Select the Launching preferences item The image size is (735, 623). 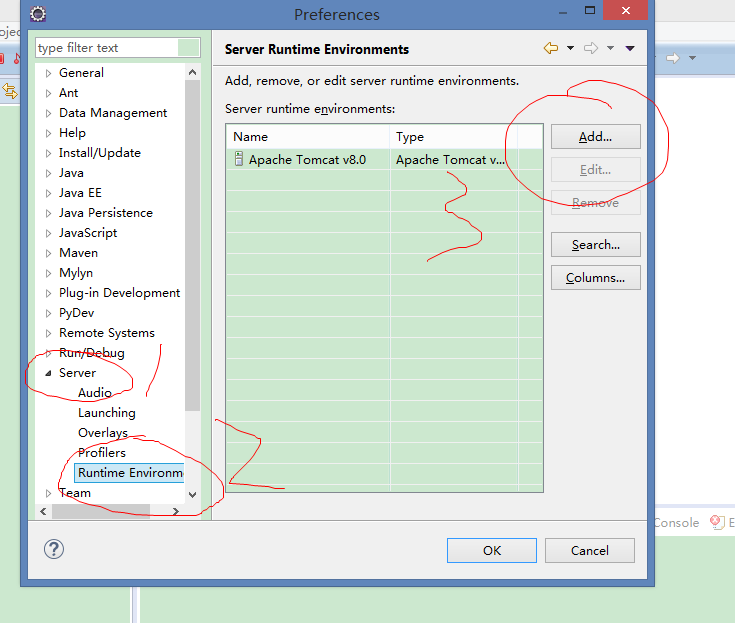coord(106,413)
